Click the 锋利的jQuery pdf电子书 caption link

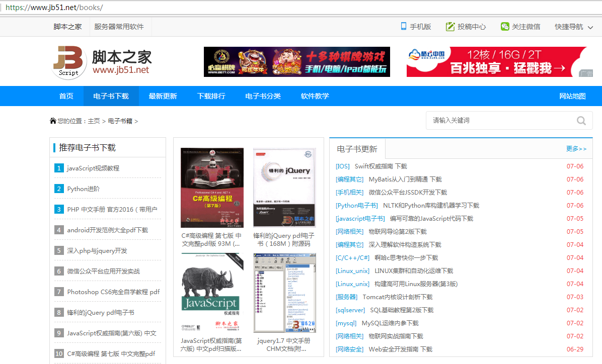[284, 239]
